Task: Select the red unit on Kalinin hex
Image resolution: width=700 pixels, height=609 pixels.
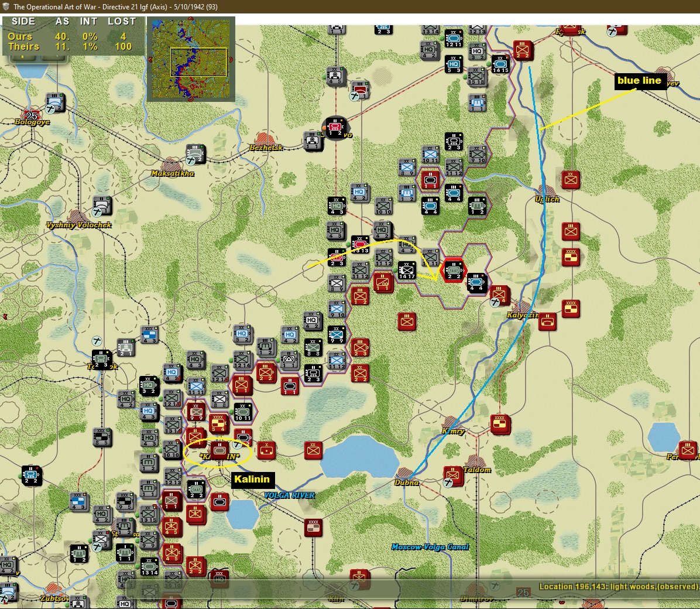Action: 219,450
